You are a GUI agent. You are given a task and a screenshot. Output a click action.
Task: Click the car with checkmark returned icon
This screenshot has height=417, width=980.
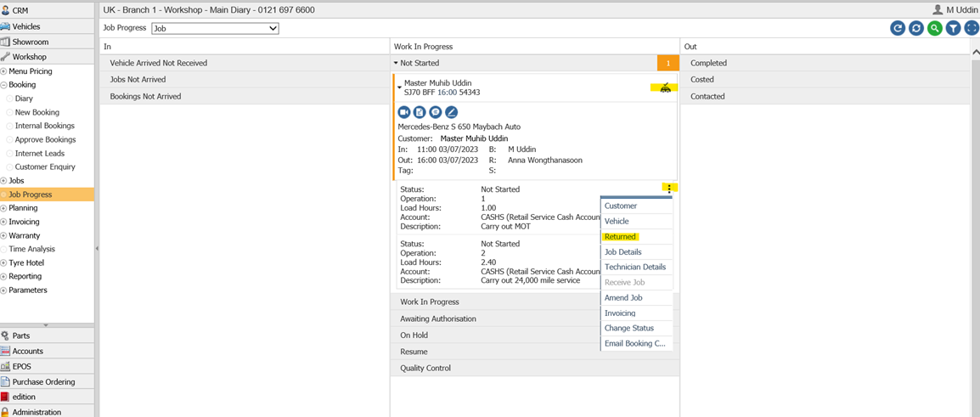(666, 88)
